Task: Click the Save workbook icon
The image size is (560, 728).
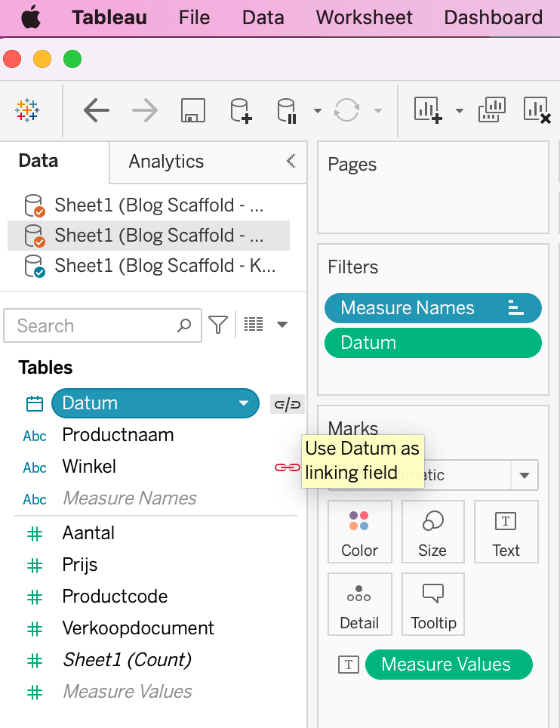Action: [x=193, y=111]
